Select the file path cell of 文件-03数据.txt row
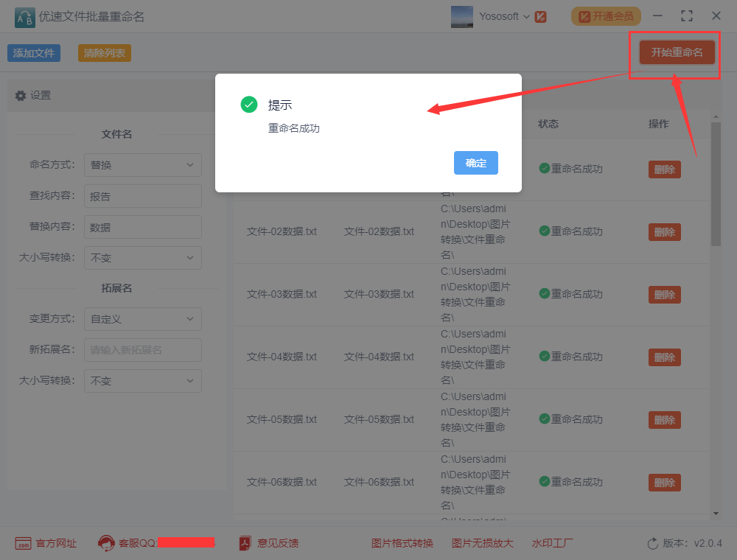 click(475, 295)
